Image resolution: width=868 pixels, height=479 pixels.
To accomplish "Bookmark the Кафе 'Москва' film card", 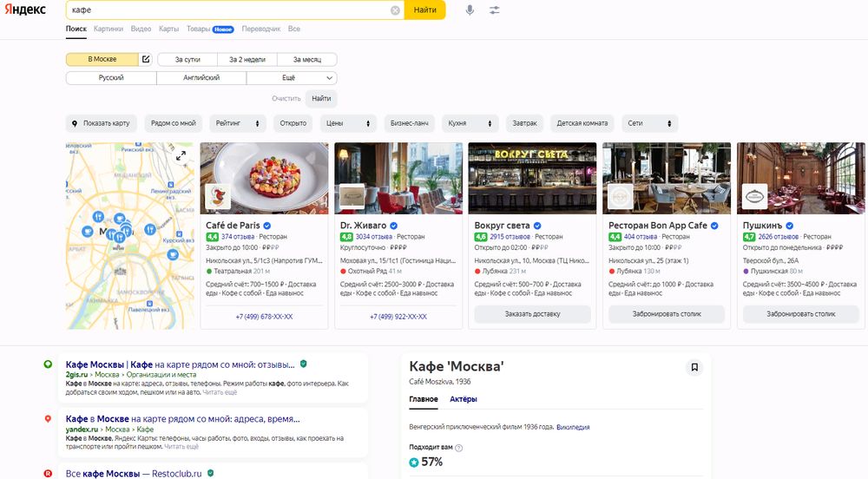I will pyautogui.click(x=694, y=367).
